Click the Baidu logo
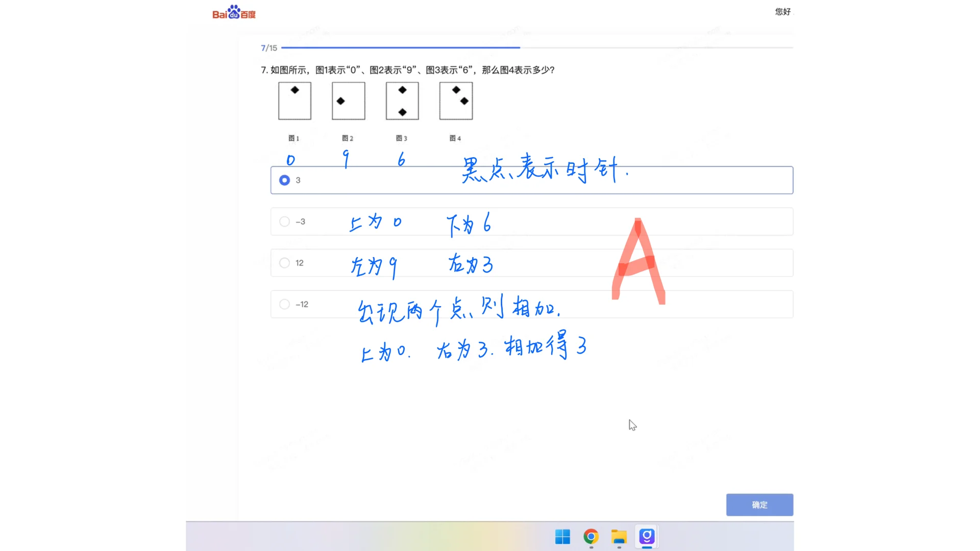This screenshot has width=980, height=551. coord(234,12)
